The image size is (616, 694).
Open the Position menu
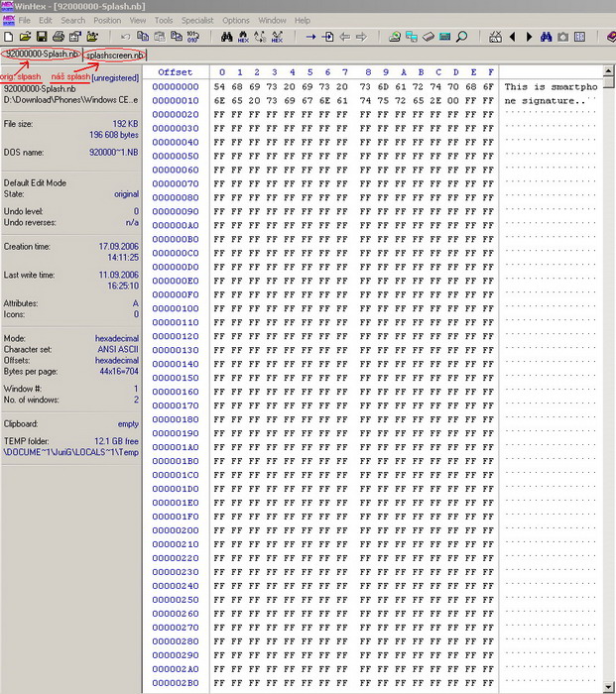107,21
